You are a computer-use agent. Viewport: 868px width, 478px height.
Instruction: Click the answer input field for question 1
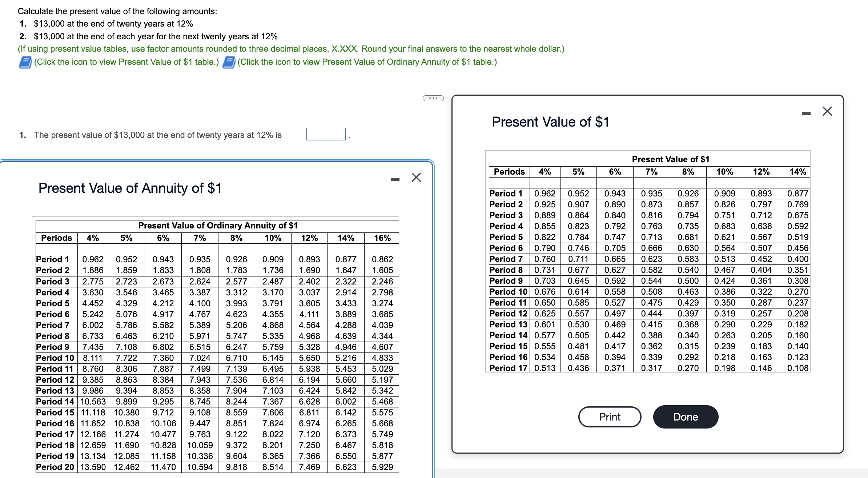point(326,134)
